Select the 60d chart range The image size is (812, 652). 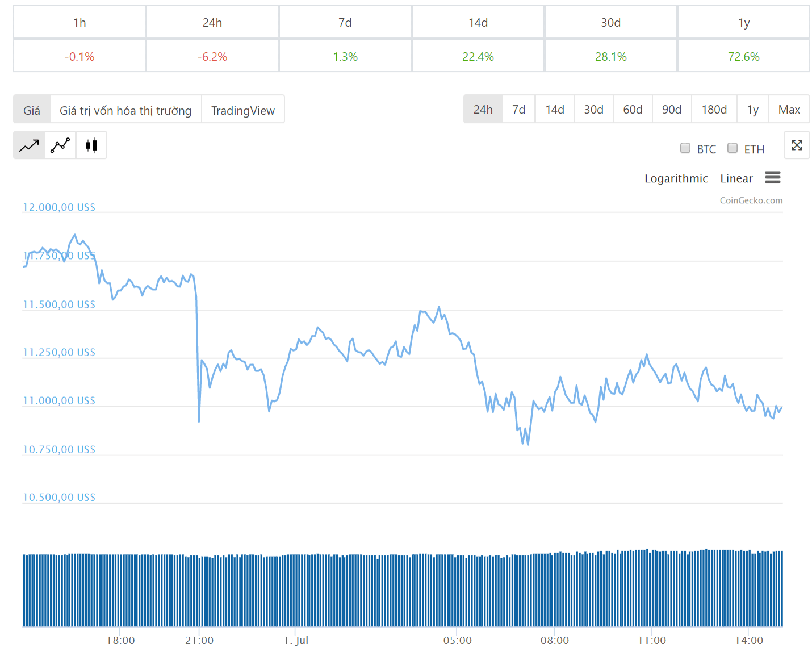pyautogui.click(x=633, y=109)
